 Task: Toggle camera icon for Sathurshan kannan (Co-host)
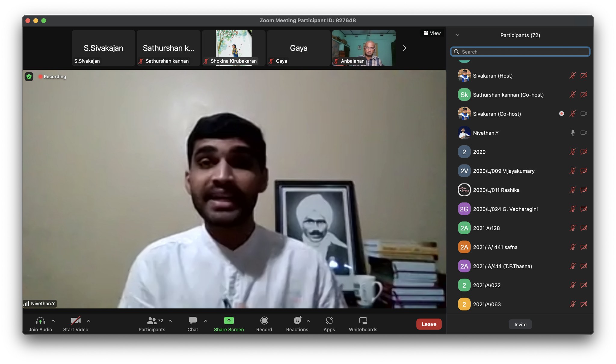click(x=584, y=94)
